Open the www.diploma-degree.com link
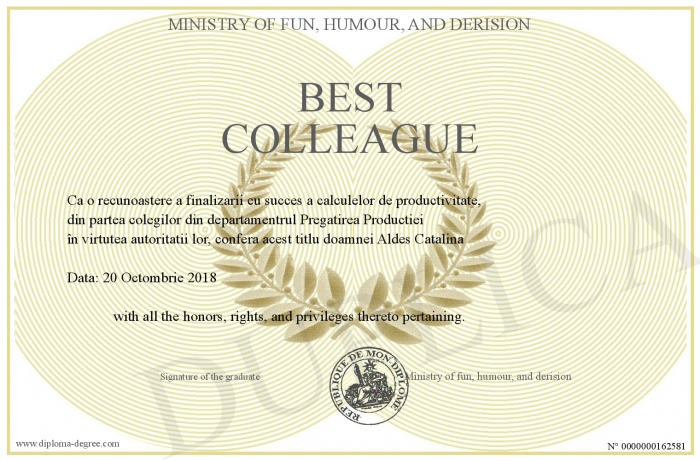Screen dimensions: 700x460 [x=68, y=444]
